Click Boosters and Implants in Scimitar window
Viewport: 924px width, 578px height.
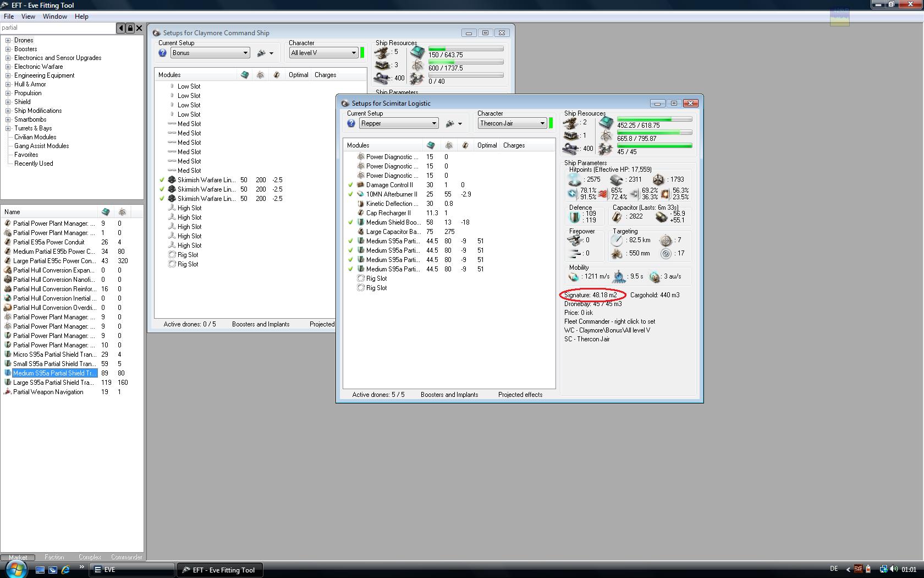click(x=449, y=395)
